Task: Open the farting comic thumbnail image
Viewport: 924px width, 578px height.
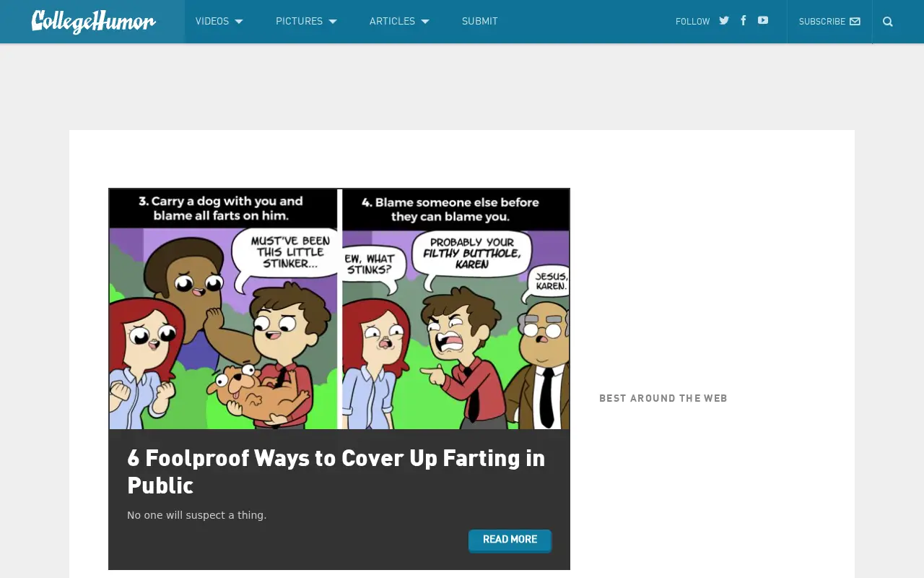Action: click(339, 309)
